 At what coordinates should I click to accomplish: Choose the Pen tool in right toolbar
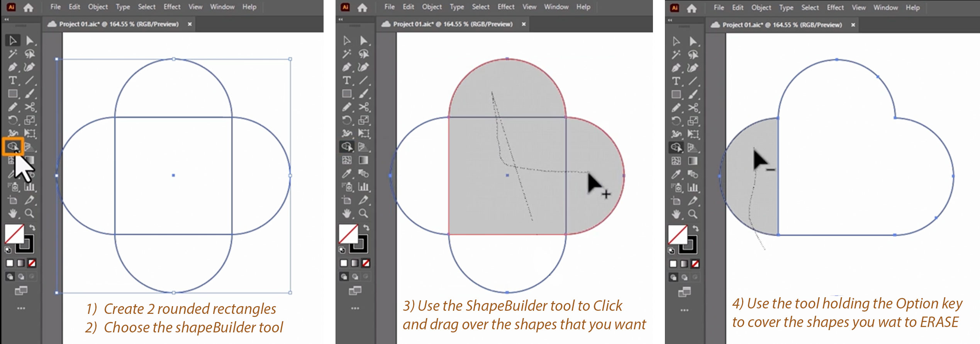coord(676,68)
